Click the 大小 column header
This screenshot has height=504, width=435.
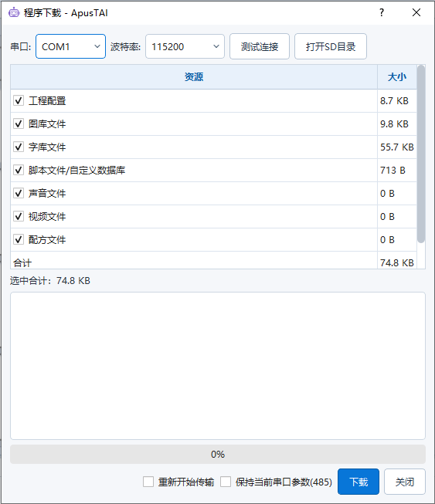pos(396,77)
